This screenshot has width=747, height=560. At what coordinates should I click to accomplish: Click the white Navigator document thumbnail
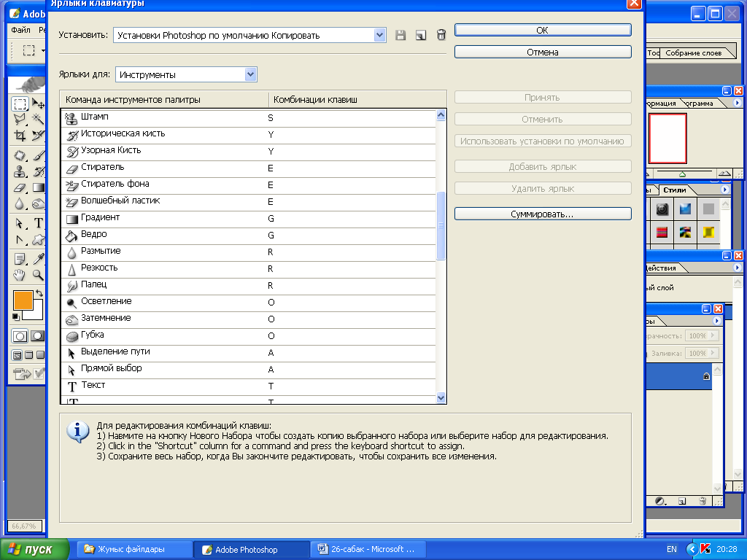[x=667, y=138]
